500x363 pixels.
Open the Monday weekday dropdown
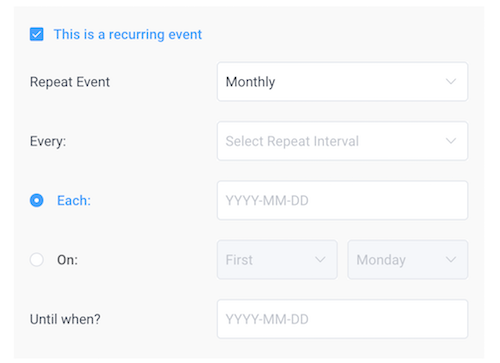point(408,260)
